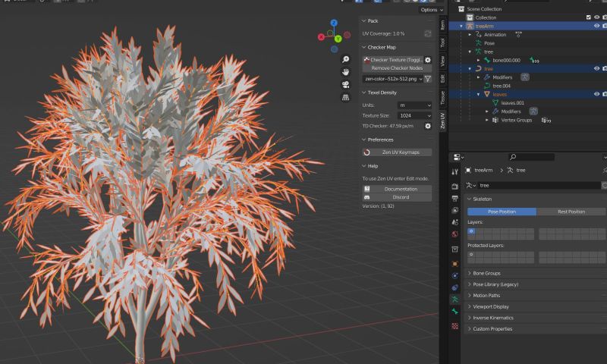Hide the tree curve via eye icon
The height and width of the screenshot is (364, 607).
tap(596, 68)
